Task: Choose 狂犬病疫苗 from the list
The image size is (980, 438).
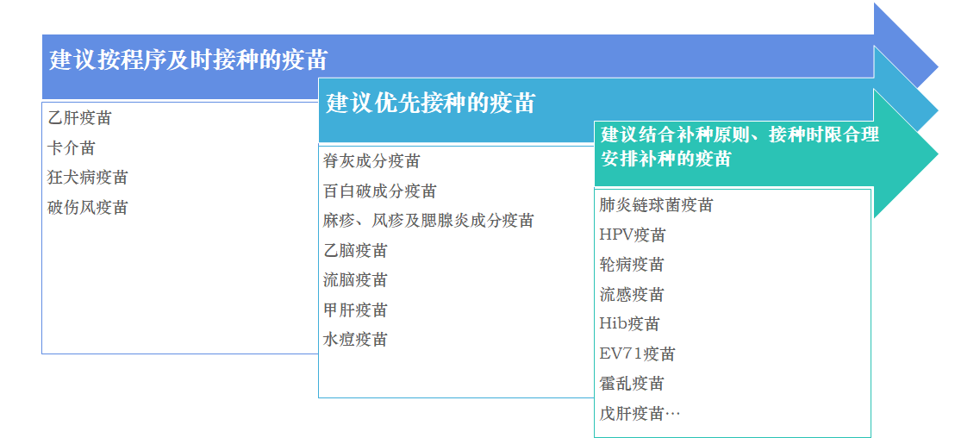Action: 88,178
